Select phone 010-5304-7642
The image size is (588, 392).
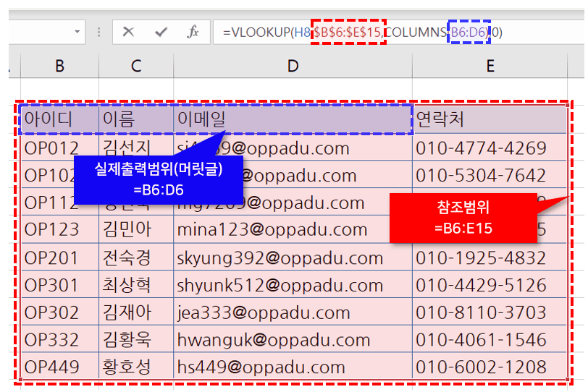[490, 174]
